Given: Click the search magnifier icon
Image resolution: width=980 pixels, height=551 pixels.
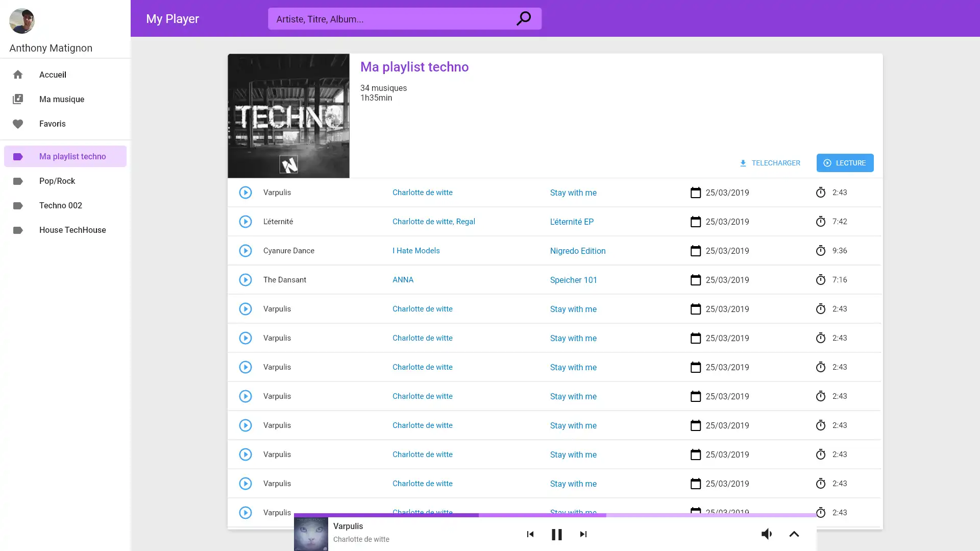Looking at the screenshot, I should pyautogui.click(x=524, y=18).
